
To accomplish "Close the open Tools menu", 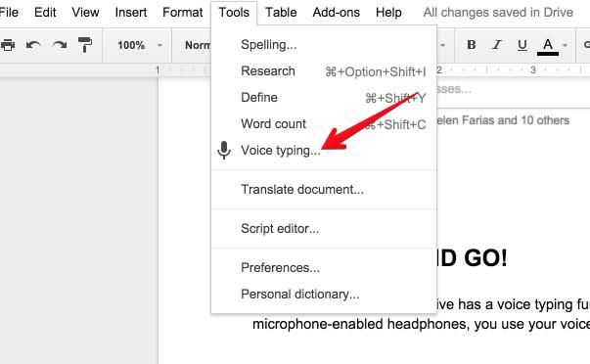I will click(234, 12).
